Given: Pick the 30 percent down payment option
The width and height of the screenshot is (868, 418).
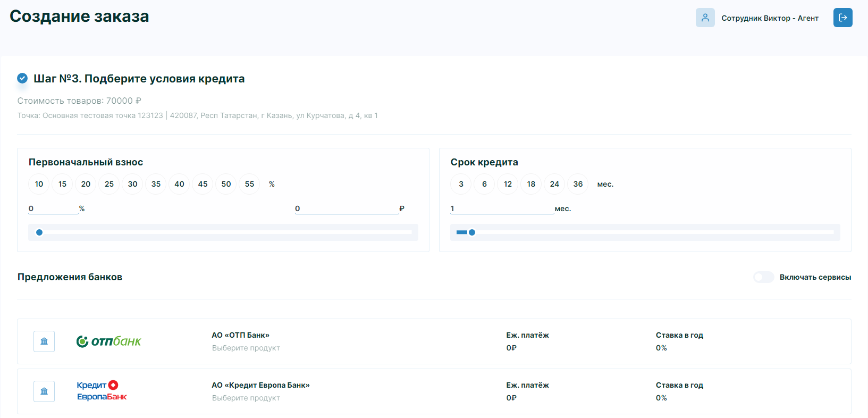Looking at the screenshot, I should click(132, 184).
